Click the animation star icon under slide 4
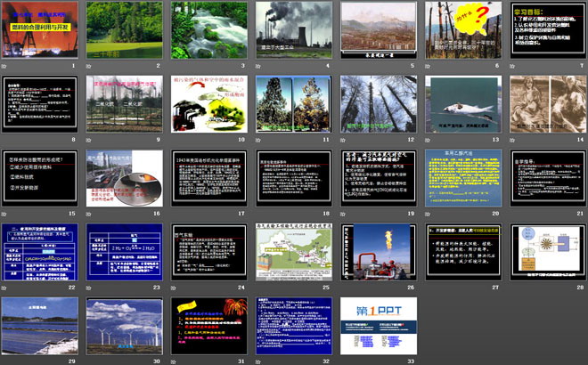This screenshot has height=365, width=588. pos(259,66)
